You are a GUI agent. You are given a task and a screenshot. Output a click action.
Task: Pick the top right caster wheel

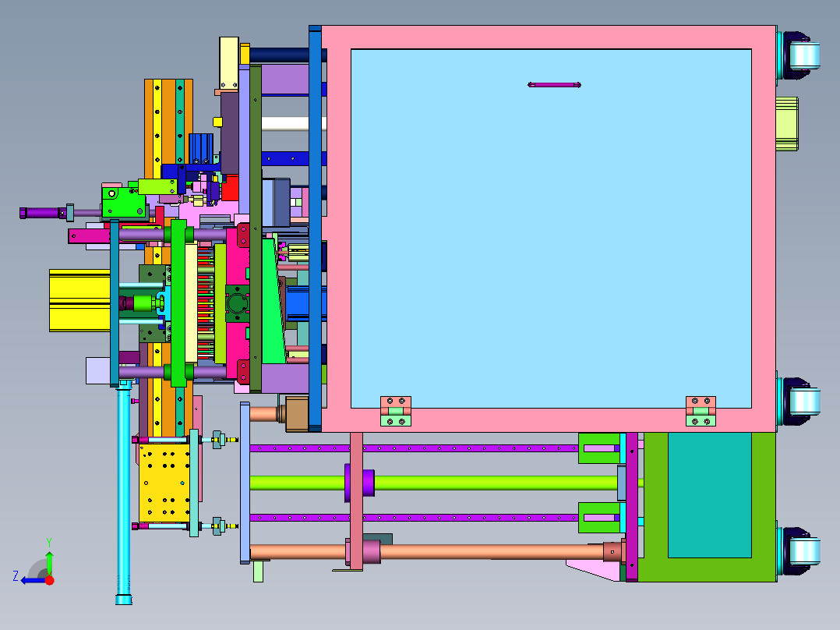point(799,55)
